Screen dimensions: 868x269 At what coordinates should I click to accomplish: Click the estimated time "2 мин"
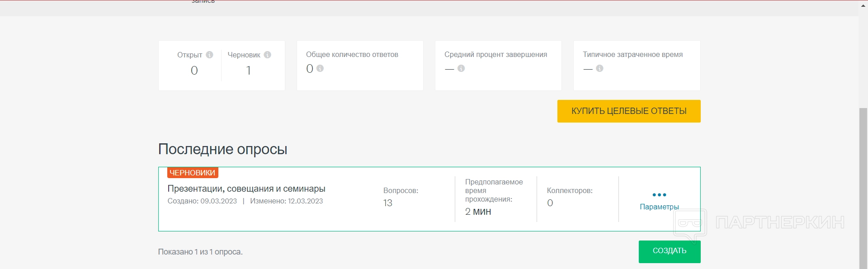(x=478, y=212)
